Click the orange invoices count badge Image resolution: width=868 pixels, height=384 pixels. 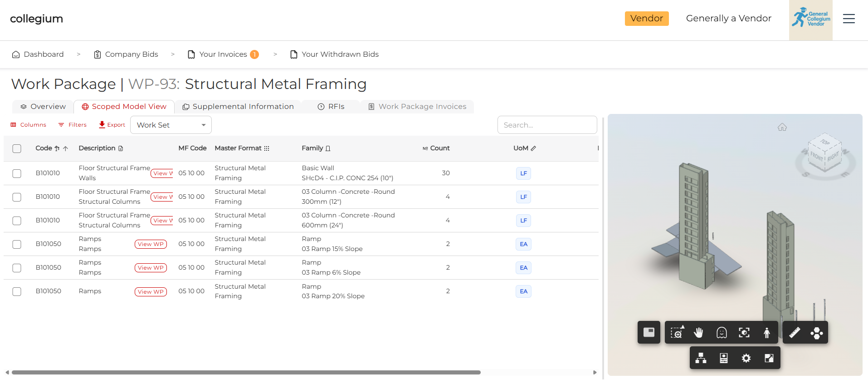254,54
